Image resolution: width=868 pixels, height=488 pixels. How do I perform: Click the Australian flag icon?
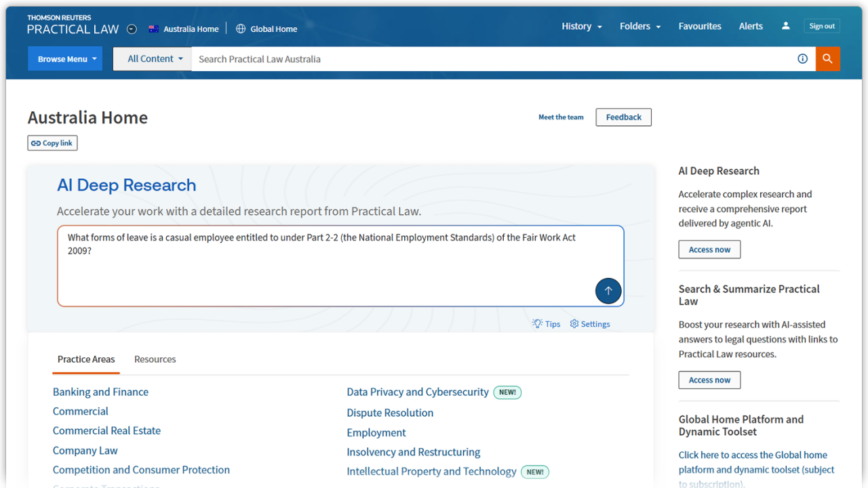[x=154, y=28]
